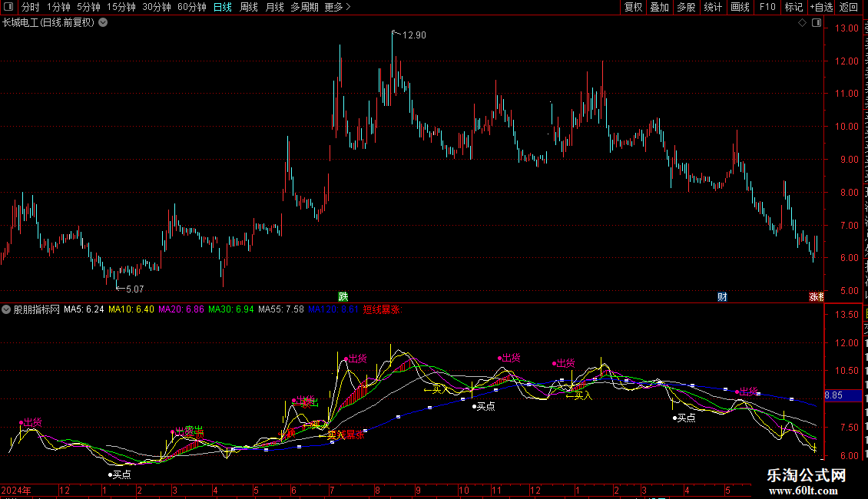Screen dimensions: 868x499
Task: Open dropdown beside 长城电工 chart title
Action: tap(103, 23)
